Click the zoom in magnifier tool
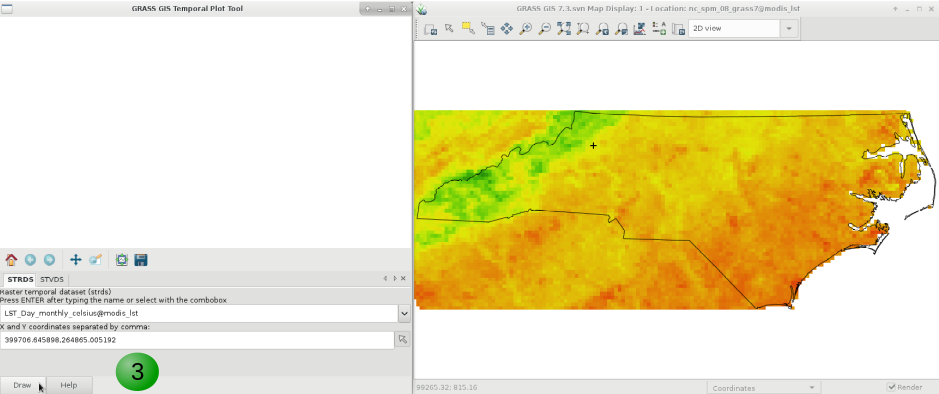Screen dimensions: 939x394 tap(525, 29)
